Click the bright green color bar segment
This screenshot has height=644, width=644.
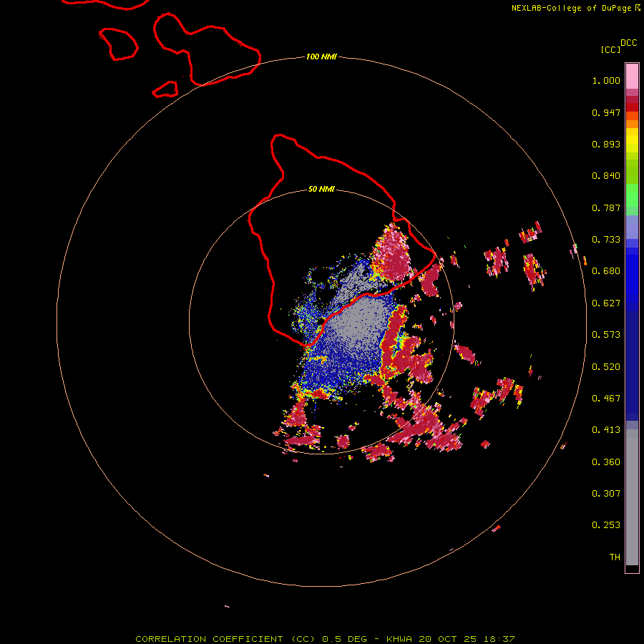coord(632,195)
